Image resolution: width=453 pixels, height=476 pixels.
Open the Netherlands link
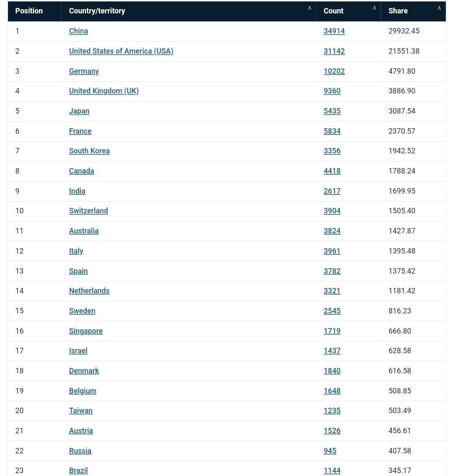tap(89, 291)
